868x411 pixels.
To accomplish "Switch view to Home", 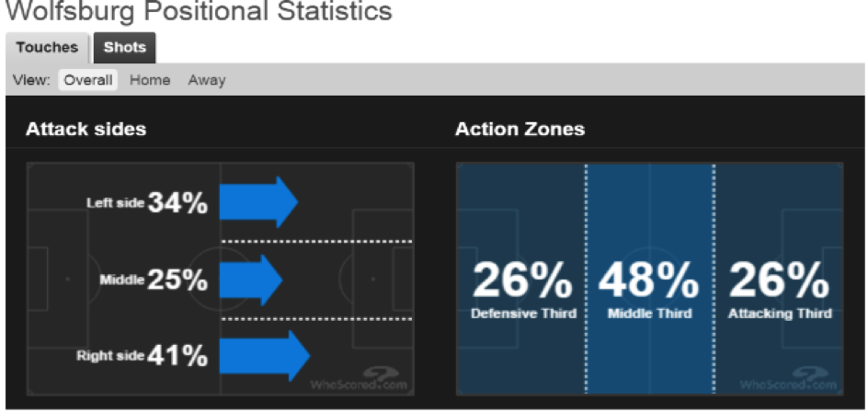I will point(150,80).
